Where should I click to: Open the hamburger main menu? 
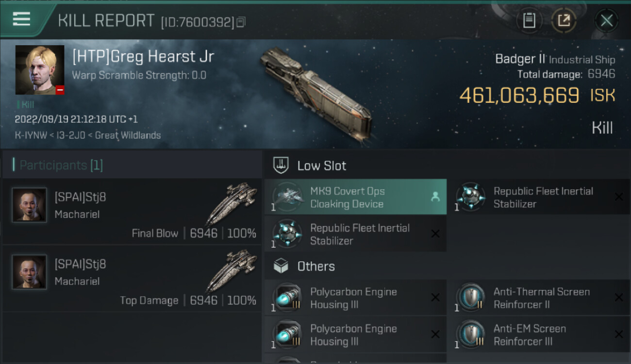pos(21,19)
